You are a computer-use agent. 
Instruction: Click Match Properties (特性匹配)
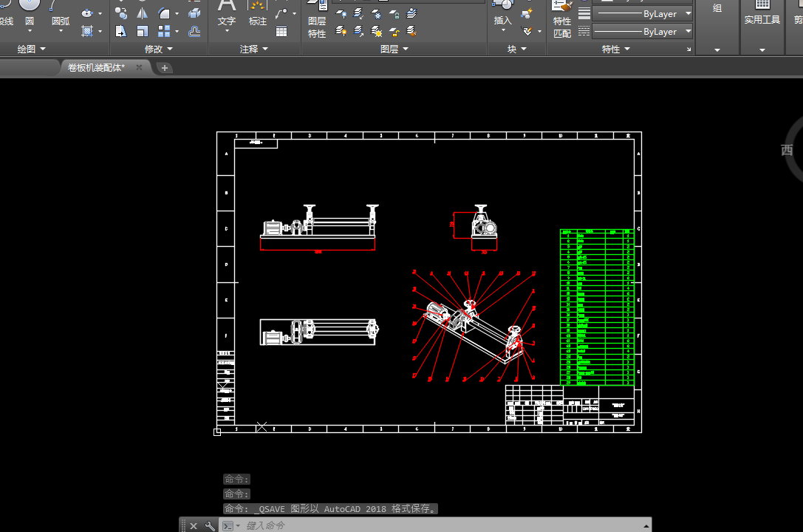tap(561, 19)
